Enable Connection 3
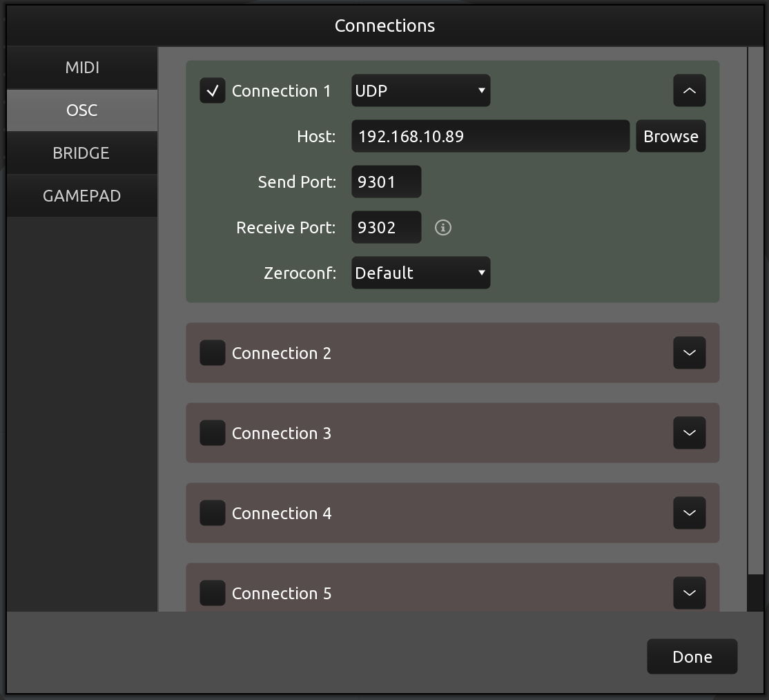The image size is (769, 700). pos(212,433)
